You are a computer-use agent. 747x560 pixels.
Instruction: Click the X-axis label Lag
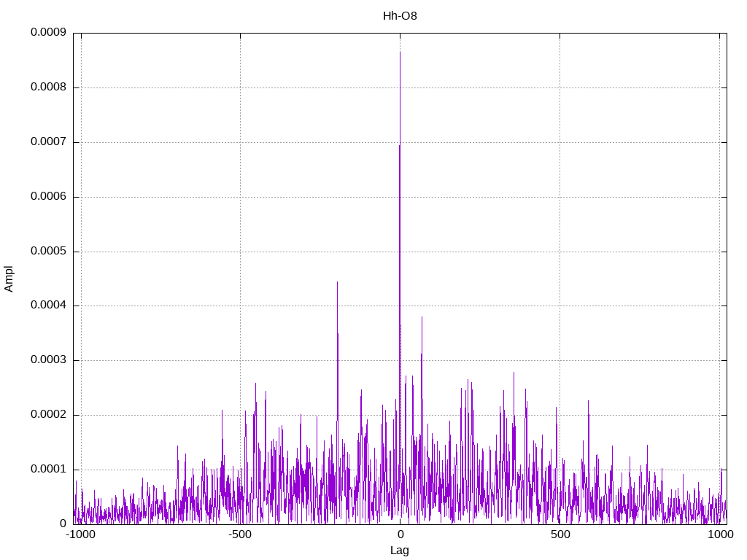[x=400, y=551]
